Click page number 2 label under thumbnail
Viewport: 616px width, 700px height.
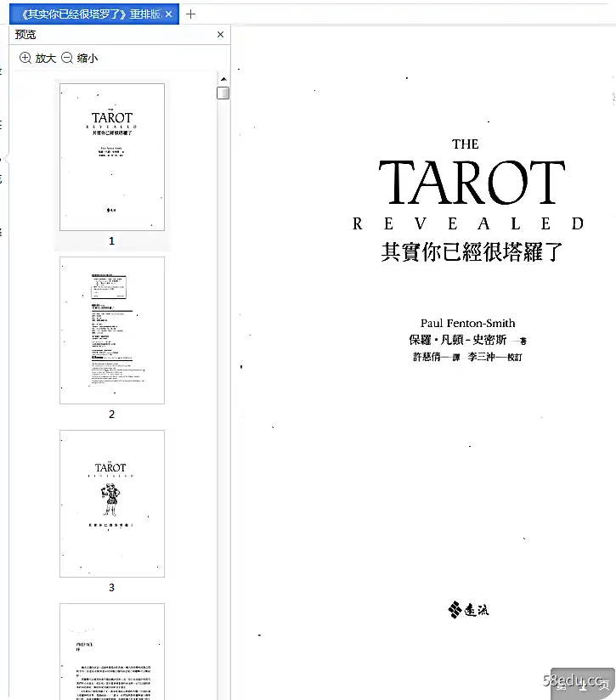point(111,415)
